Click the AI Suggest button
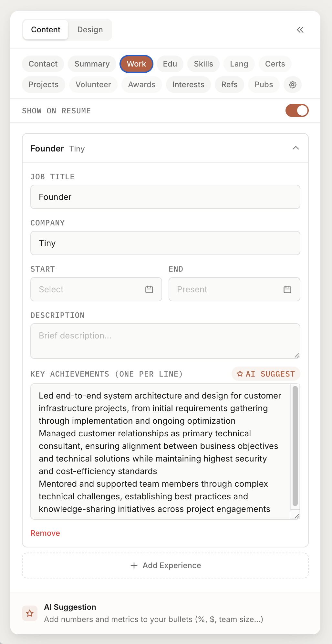The width and height of the screenshot is (332, 644). pyautogui.click(x=266, y=374)
